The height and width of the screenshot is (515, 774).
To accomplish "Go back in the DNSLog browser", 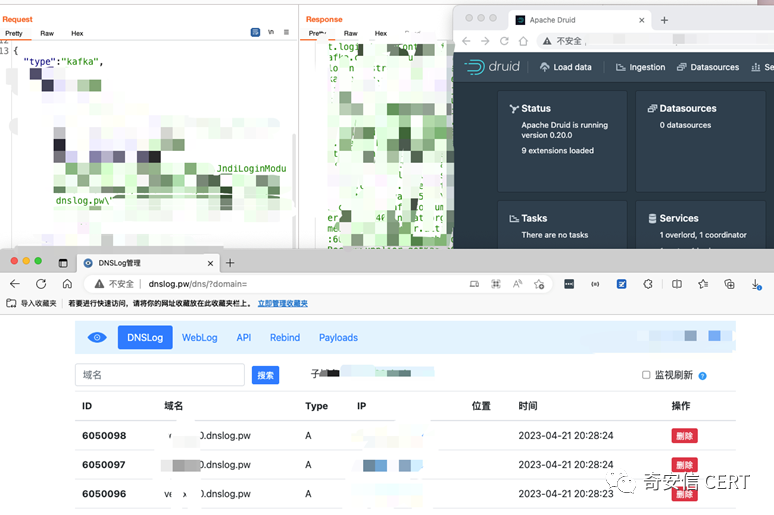I will point(15,284).
